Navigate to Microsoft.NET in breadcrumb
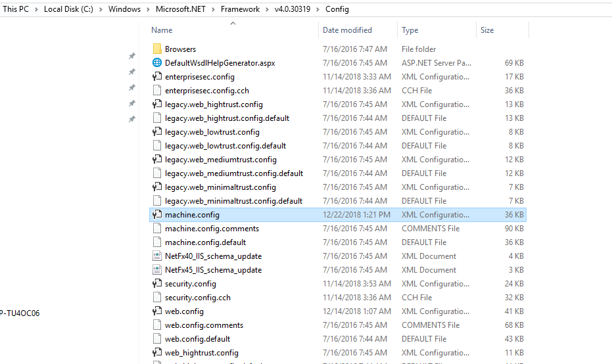The height and width of the screenshot is (364, 612). pyautogui.click(x=181, y=9)
